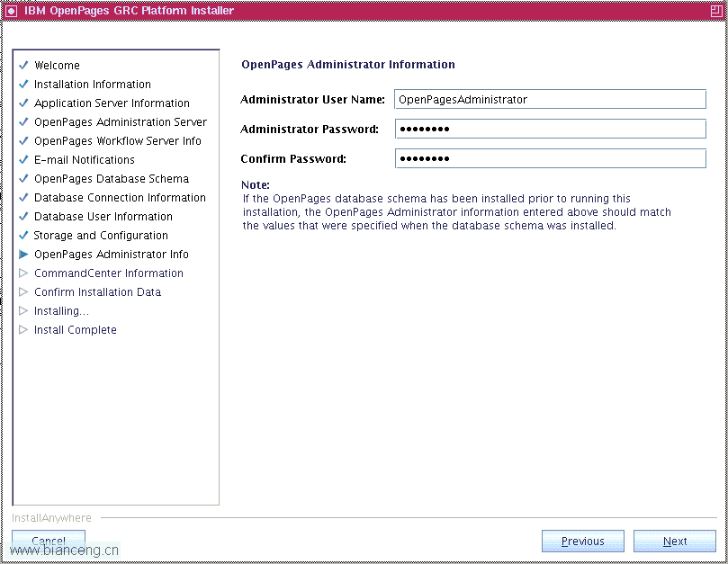Click the OpenPages Administrator Information heading
728x564 pixels.
coord(348,65)
